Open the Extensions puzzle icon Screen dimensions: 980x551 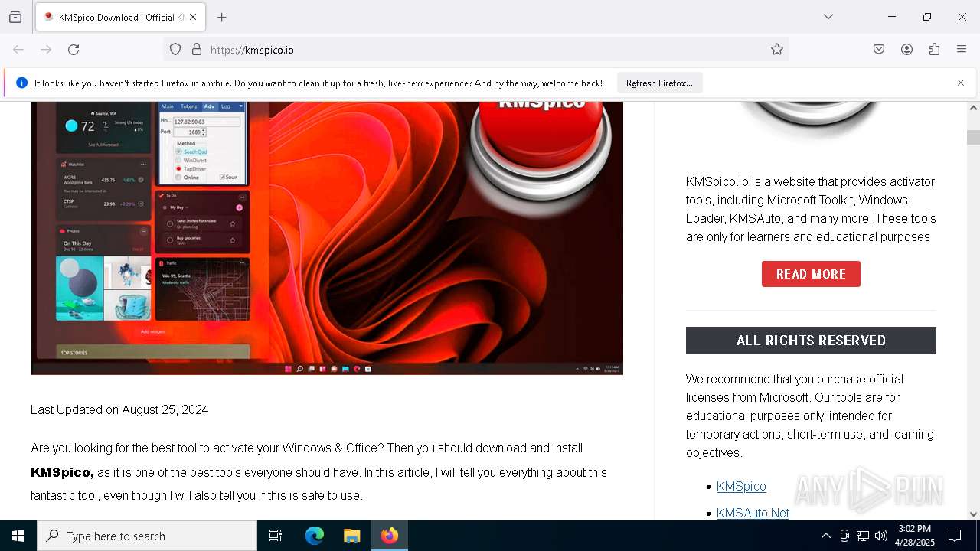click(x=934, y=50)
